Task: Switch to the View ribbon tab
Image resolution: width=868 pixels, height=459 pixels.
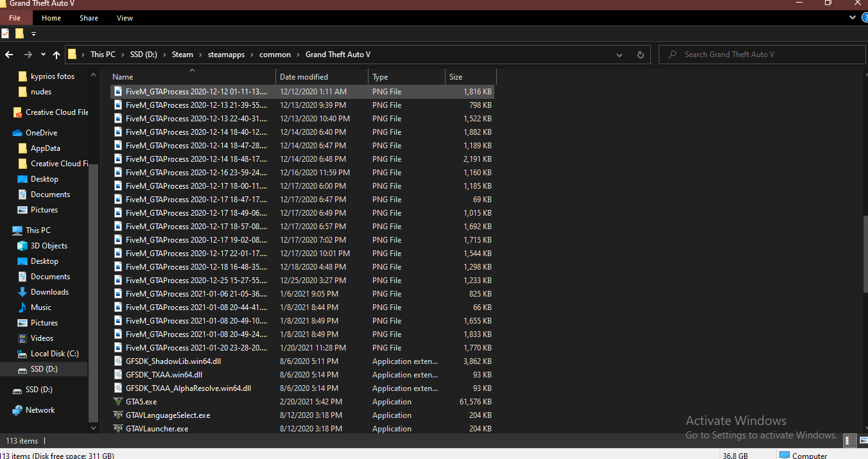Action: [125, 18]
